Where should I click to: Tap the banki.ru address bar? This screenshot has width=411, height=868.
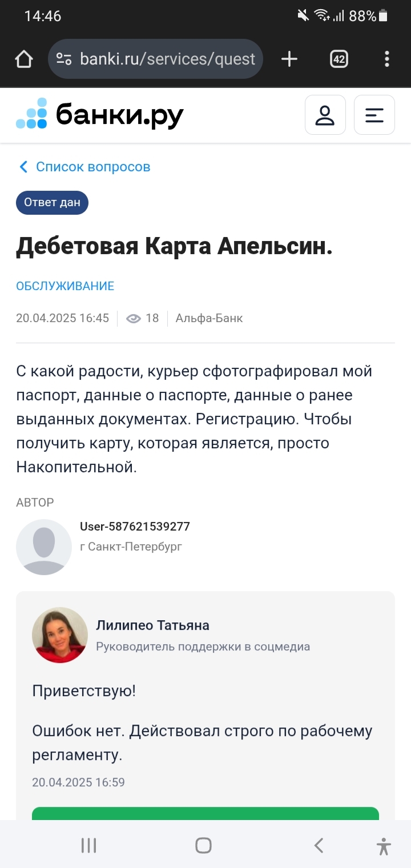[x=167, y=59]
